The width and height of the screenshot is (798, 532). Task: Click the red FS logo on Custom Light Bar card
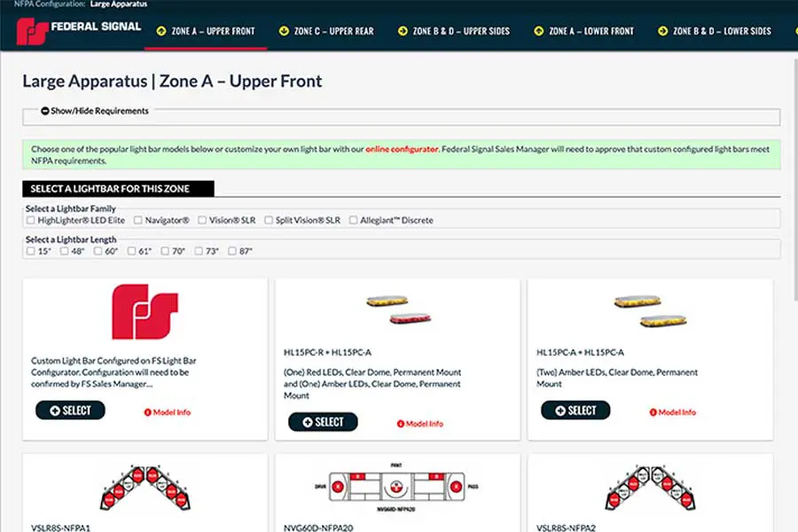tap(145, 311)
